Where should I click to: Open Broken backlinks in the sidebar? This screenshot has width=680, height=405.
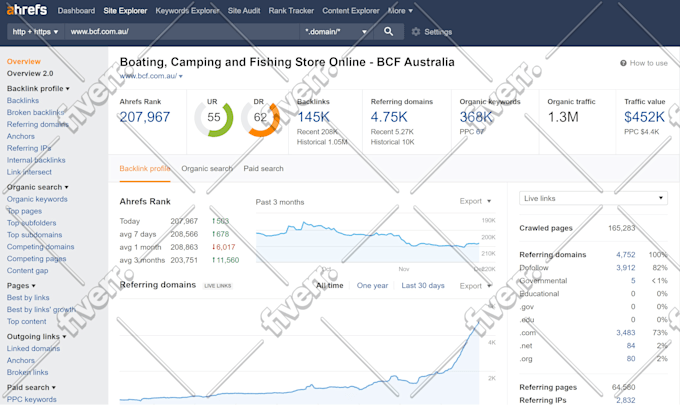tap(36, 112)
